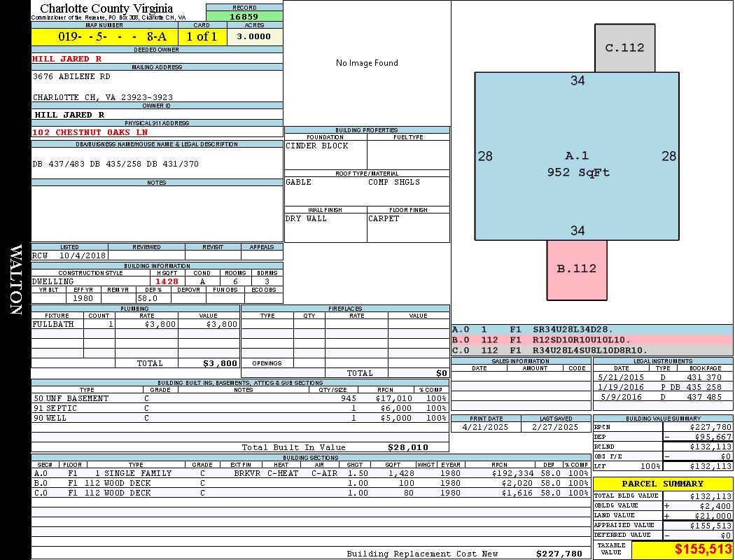
Task: Click LCF value $132,113
Action: coord(710,466)
